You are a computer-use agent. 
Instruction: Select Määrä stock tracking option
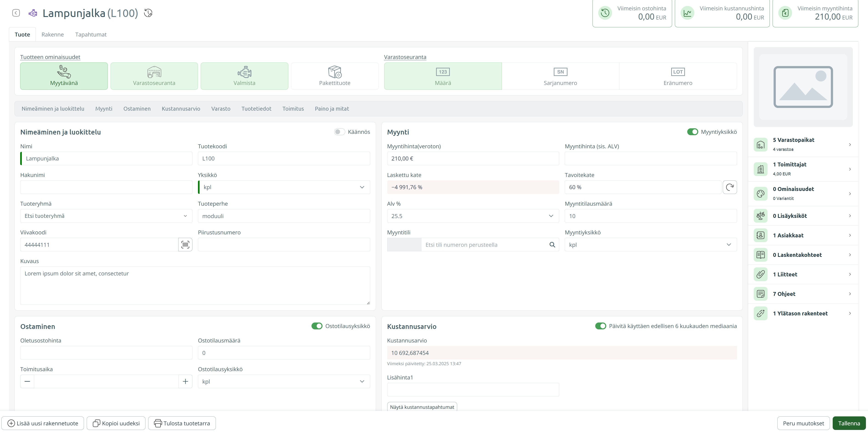pyautogui.click(x=443, y=76)
